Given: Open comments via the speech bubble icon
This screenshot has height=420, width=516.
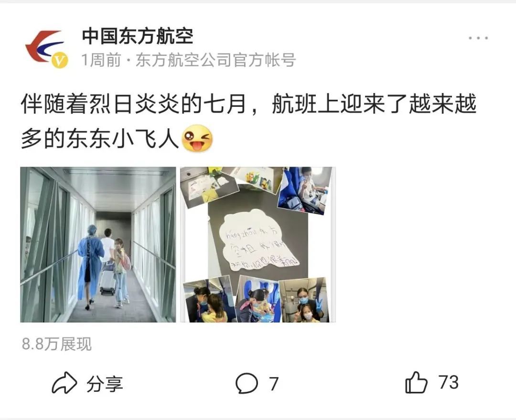Looking at the screenshot, I should tap(247, 383).
